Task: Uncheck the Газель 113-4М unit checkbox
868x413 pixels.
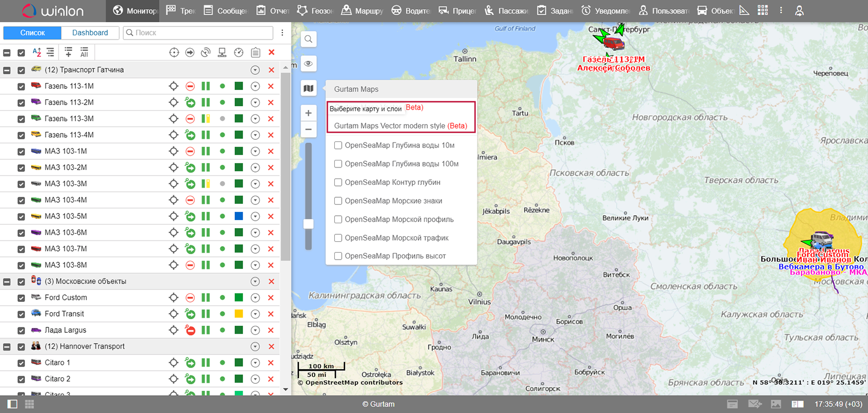Action: [21, 135]
